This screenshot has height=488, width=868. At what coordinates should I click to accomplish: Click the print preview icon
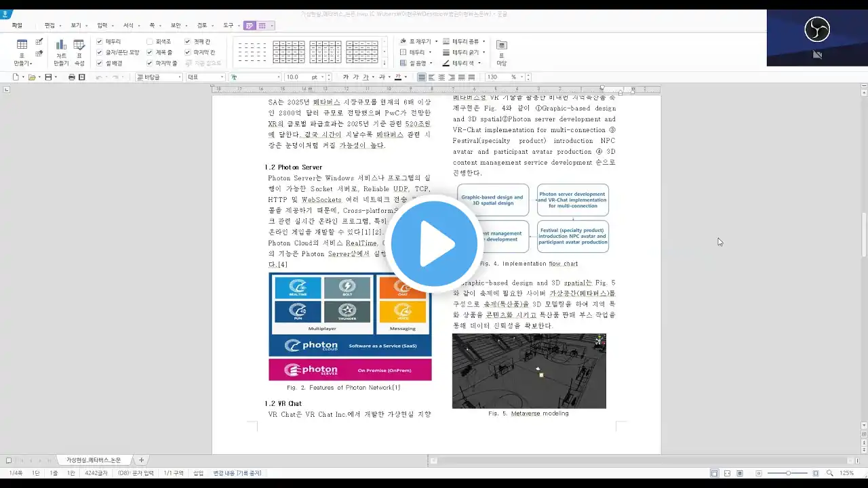tap(82, 77)
